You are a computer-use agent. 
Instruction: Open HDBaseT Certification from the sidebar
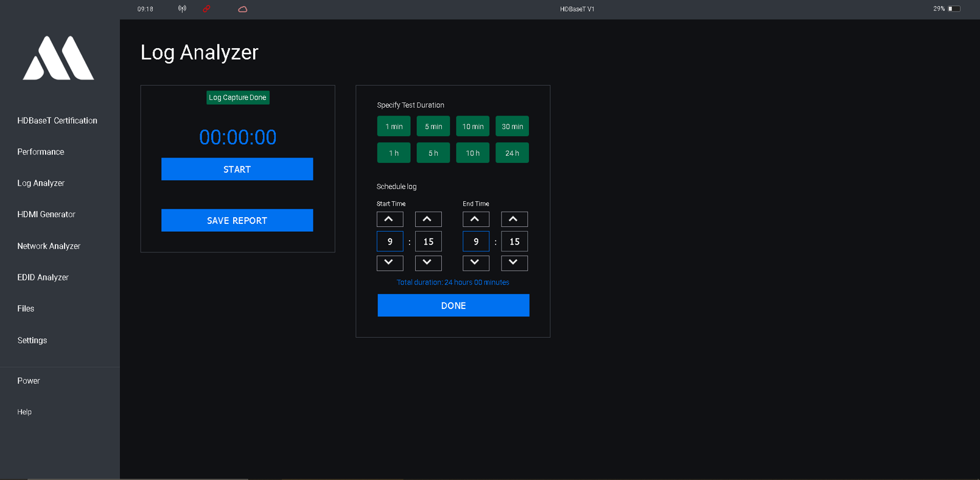[x=57, y=120]
